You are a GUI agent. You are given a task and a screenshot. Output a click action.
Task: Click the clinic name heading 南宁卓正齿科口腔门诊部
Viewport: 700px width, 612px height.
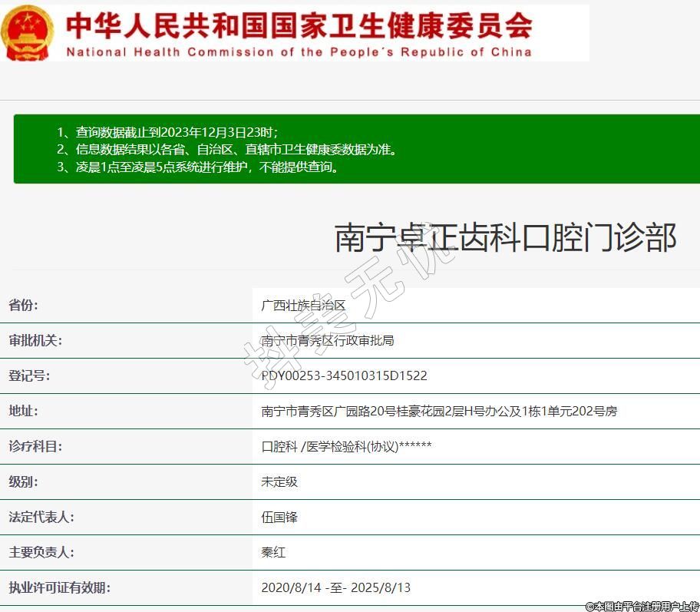click(505, 237)
